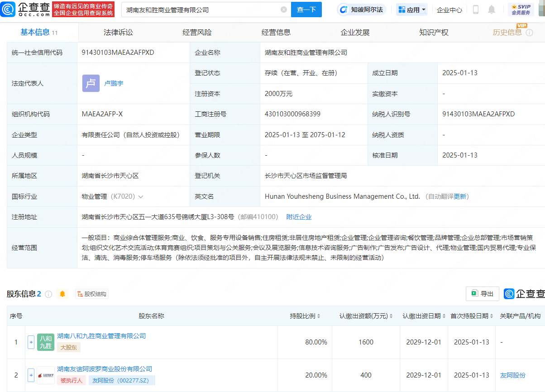Viewport: 545px width, 392px height.
Task: Open SVIP 会员服务
Action: (521, 10)
